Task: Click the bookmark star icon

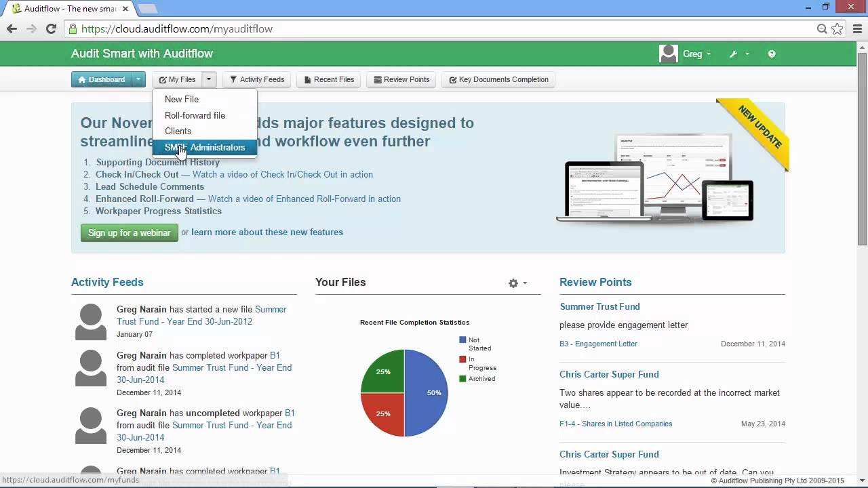Action: (x=837, y=28)
